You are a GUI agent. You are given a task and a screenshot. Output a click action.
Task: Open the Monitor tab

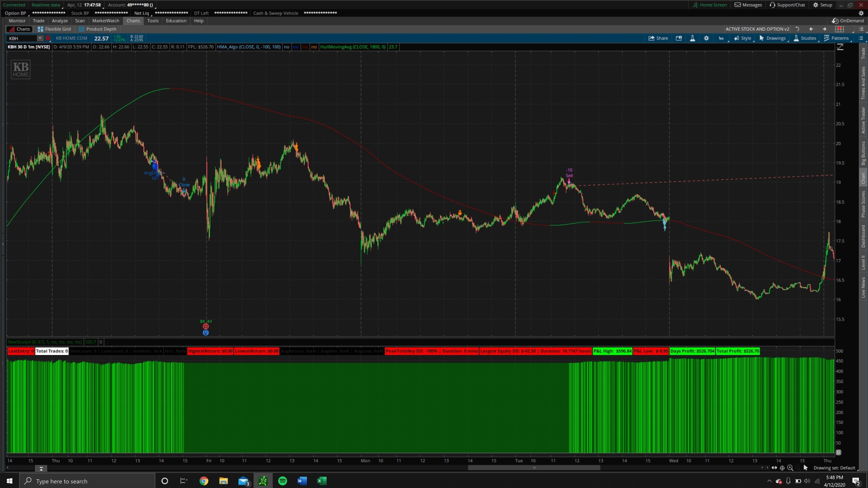[x=17, y=21]
